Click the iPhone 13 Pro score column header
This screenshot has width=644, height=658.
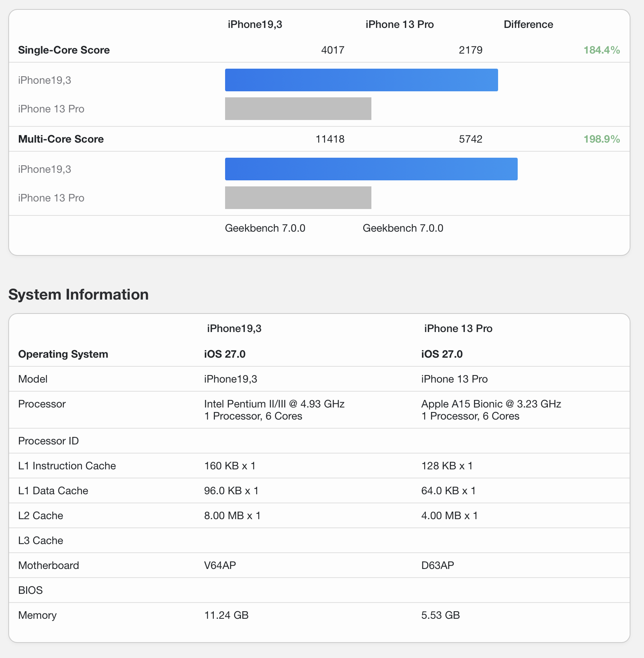pyautogui.click(x=400, y=25)
